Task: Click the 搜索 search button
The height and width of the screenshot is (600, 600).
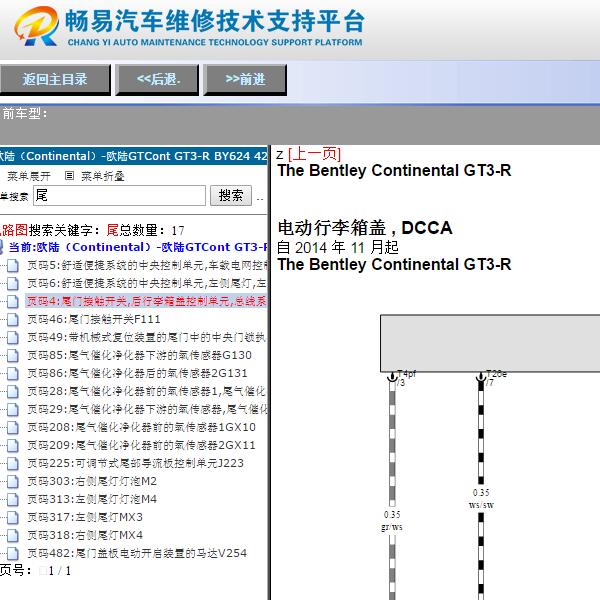Action: 231,196
